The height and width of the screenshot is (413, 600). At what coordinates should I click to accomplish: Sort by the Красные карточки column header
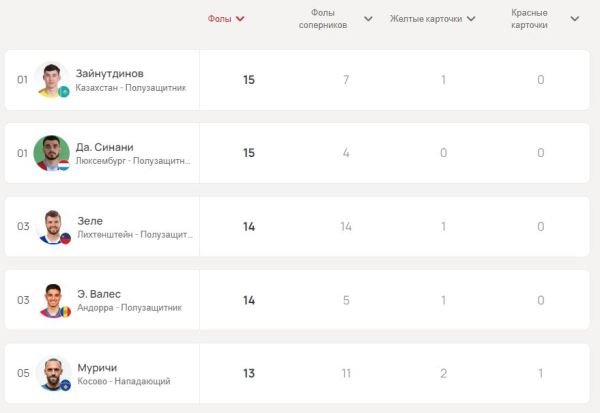pos(529,19)
